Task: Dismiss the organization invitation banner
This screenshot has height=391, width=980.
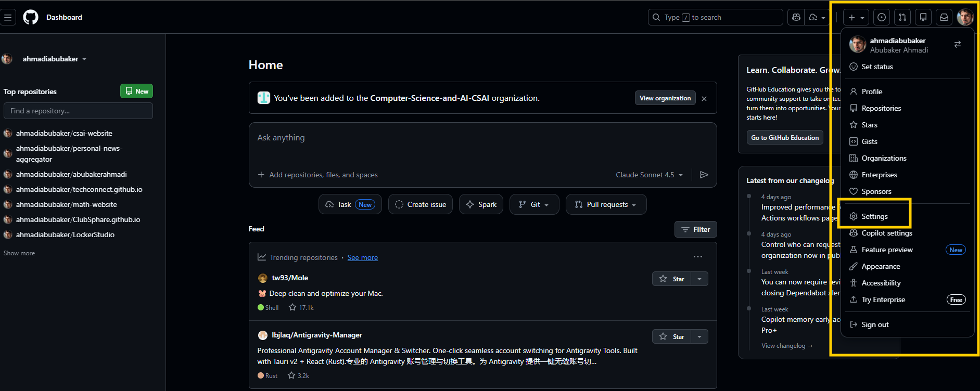Action: point(704,99)
